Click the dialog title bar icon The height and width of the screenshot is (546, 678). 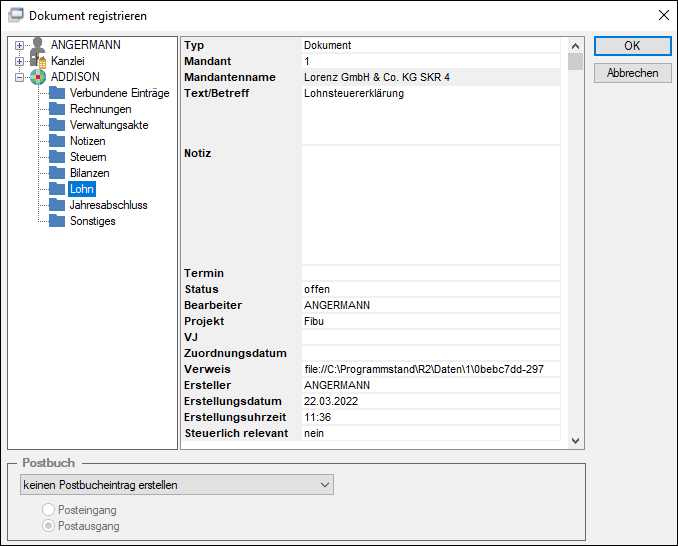tap(16, 15)
